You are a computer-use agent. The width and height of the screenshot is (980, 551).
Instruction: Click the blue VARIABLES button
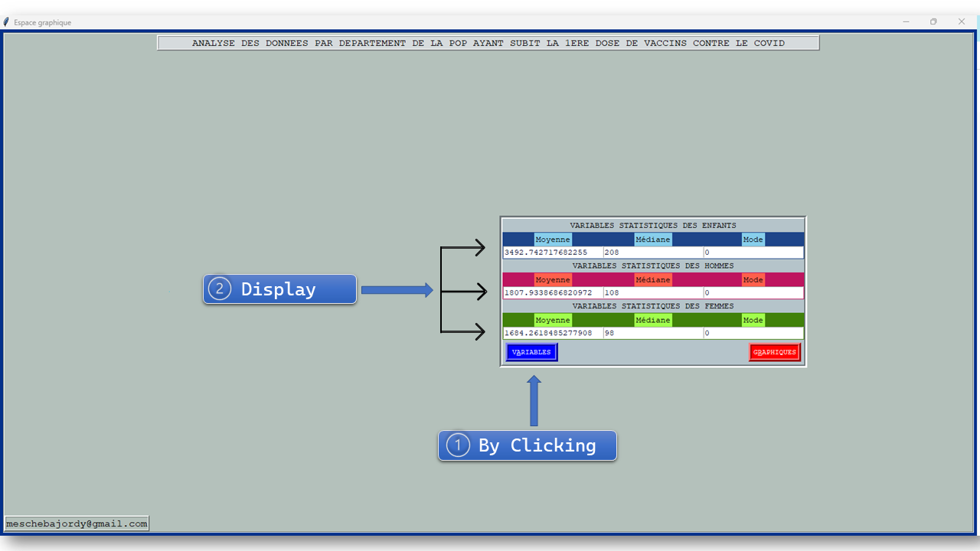point(531,351)
